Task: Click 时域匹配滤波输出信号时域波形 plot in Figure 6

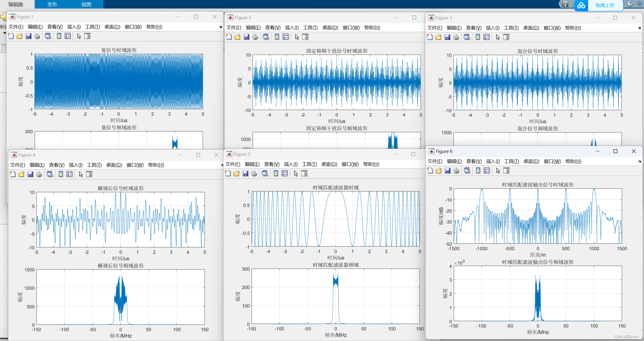Action: point(538,216)
